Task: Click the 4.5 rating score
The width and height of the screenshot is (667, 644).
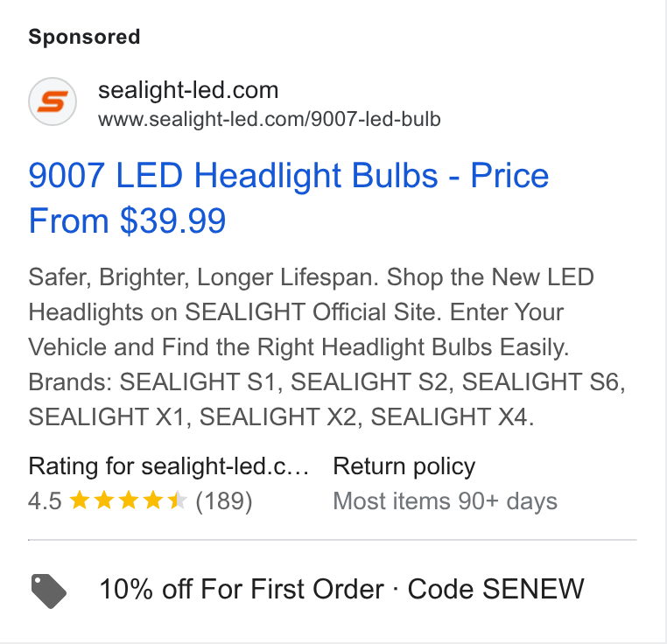Action: coord(45,501)
